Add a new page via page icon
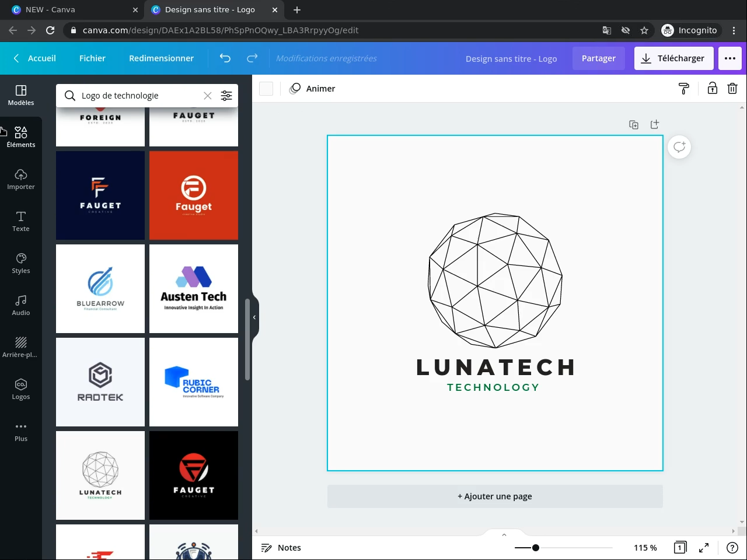Screen dimensions: 747x560 pos(655,125)
